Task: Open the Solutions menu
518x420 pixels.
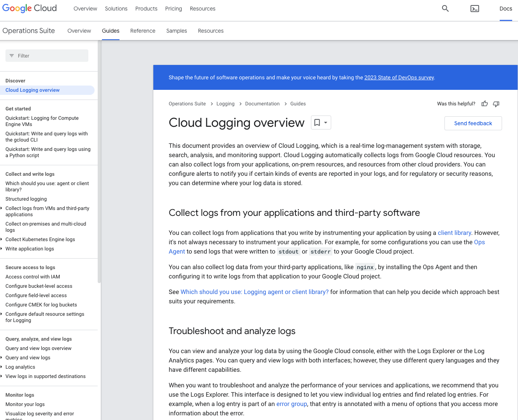Action: [x=116, y=9]
